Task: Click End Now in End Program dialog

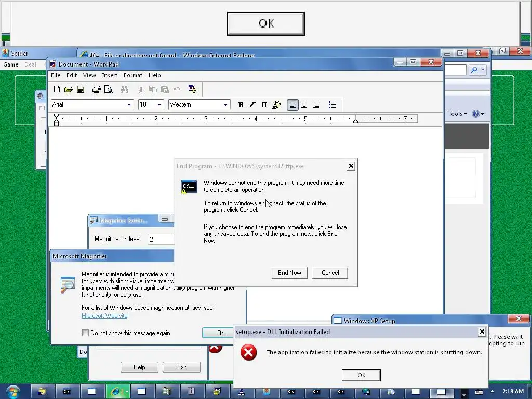Action: pyautogui.click(x=289, y=273)
